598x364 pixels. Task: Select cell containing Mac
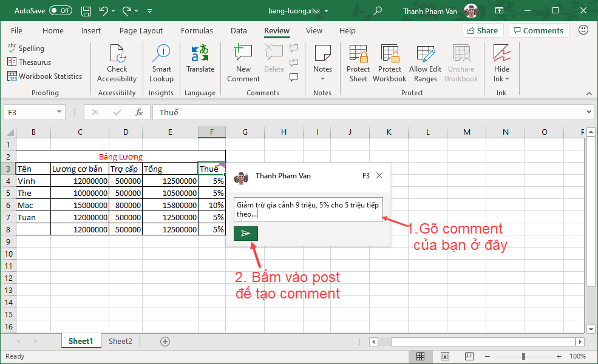[x=33, y=205]
